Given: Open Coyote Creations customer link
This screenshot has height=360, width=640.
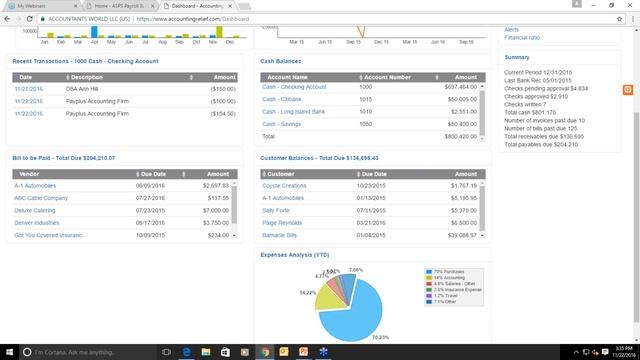Looking at the screenshot, I should [x=284, y=186].
